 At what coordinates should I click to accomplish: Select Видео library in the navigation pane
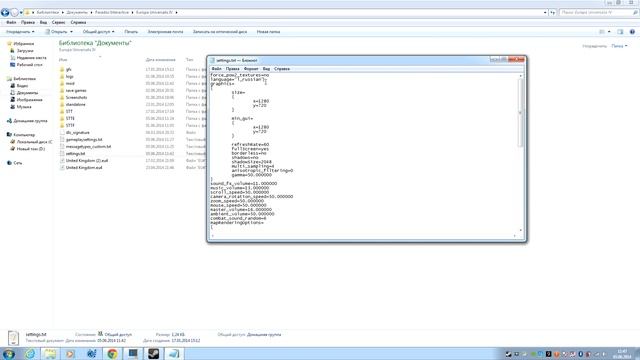[x=22, y=86]
